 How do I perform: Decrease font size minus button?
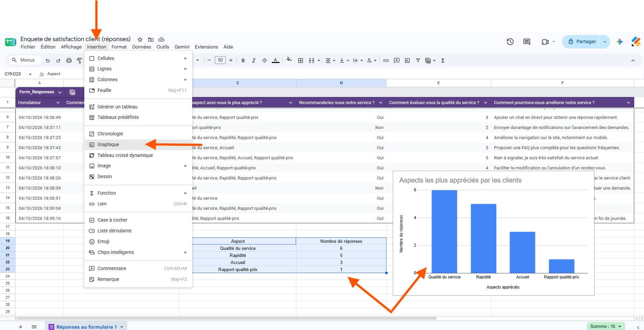point(209,60)
